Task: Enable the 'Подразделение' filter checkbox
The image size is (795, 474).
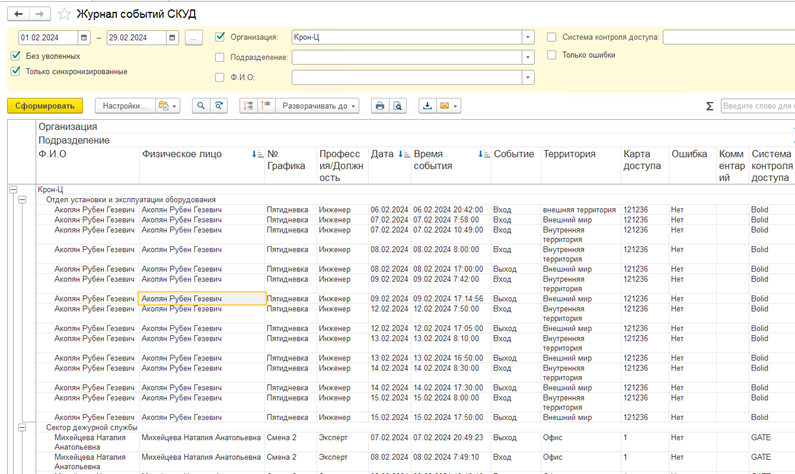Action: click(x=220, y=57)
